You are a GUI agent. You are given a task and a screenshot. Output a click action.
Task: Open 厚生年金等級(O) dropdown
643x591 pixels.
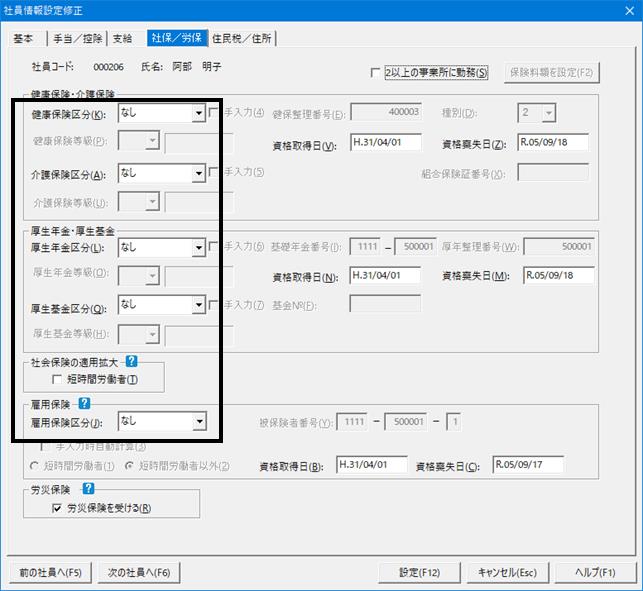click(x=153, y=275)
